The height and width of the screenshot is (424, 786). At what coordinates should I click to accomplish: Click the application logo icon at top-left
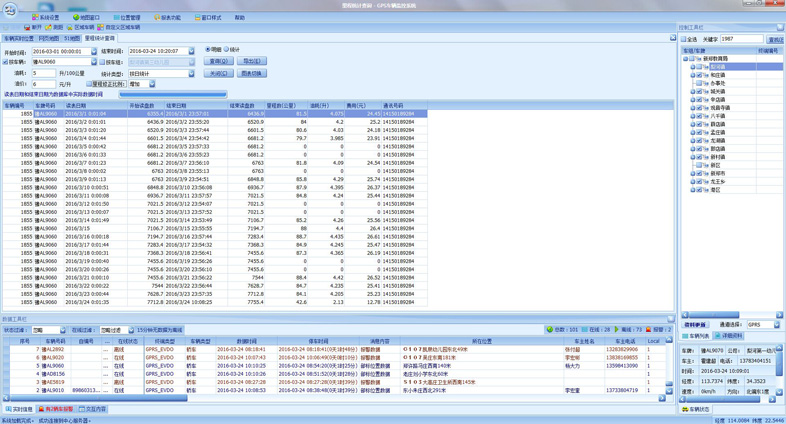tap(10, 9)
